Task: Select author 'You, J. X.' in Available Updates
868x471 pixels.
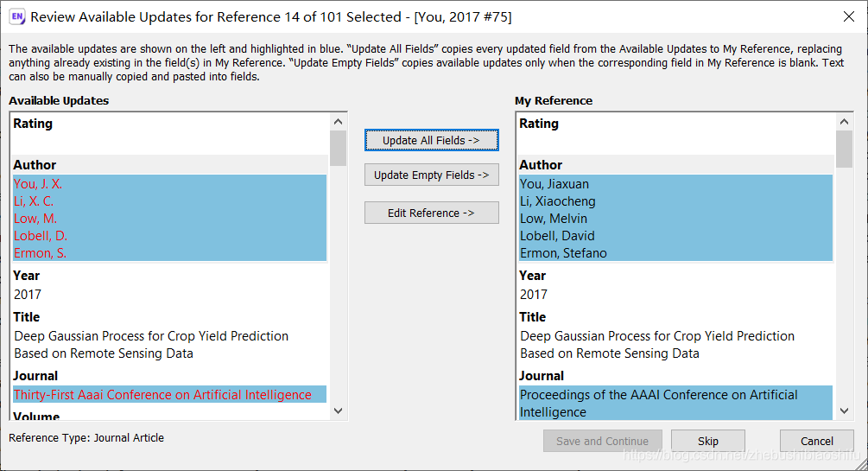Action: pos(38,184)
